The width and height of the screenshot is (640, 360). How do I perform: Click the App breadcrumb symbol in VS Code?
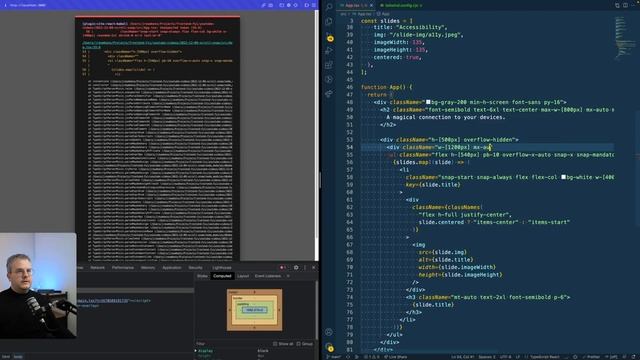pyautogui.click(x=384, y=14)
